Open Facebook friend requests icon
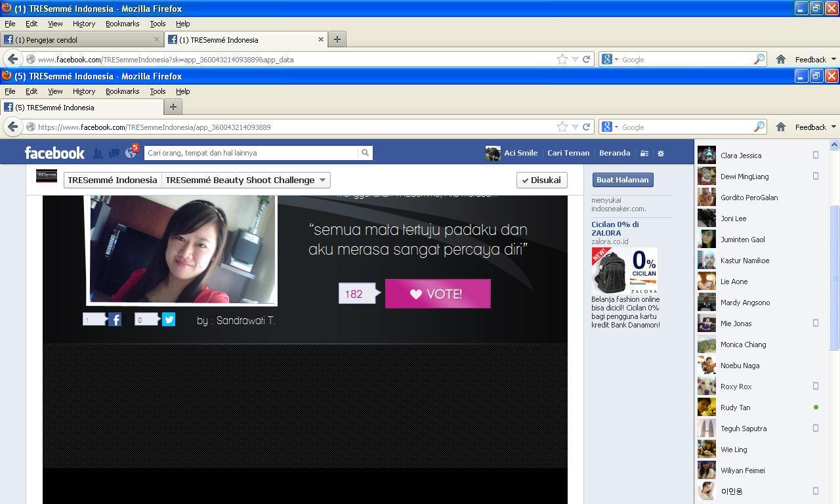The image size is (840, 504). [98, 153]
